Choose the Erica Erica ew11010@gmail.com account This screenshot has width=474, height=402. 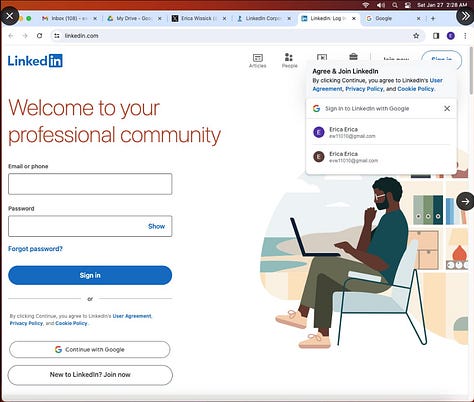381,132
